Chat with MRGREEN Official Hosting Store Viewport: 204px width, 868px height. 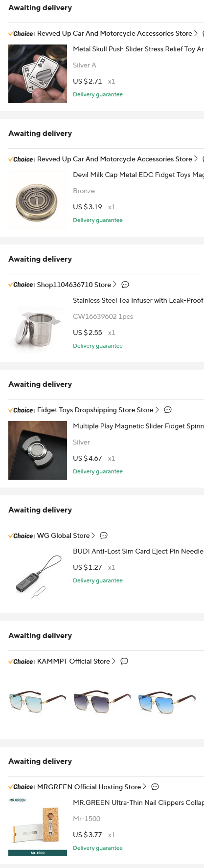pyautogui.click(x=155, y=787)
